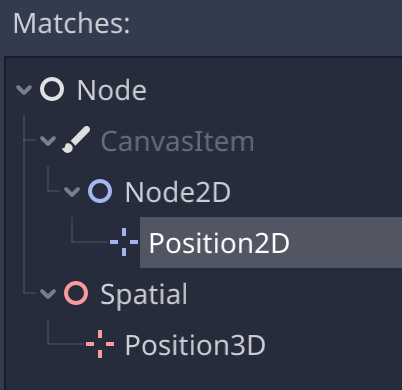
Task: Collapse the CanvasItem branch chevron
Action: [x=48, y=141]
